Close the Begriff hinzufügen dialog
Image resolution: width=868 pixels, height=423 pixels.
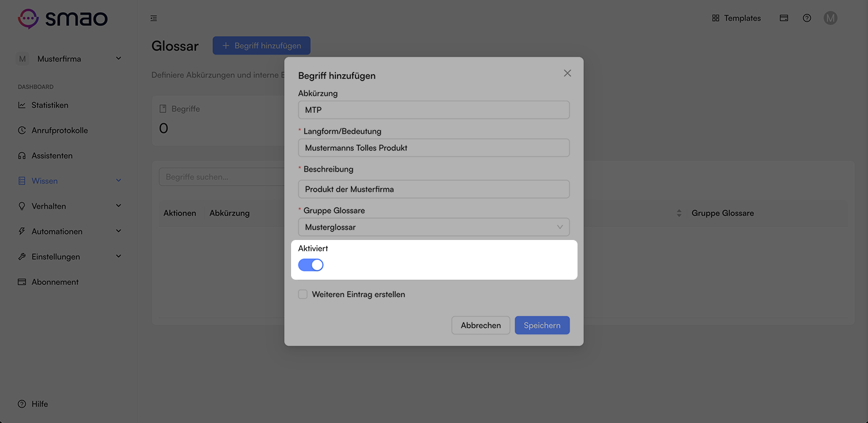(x=567, y=73)
